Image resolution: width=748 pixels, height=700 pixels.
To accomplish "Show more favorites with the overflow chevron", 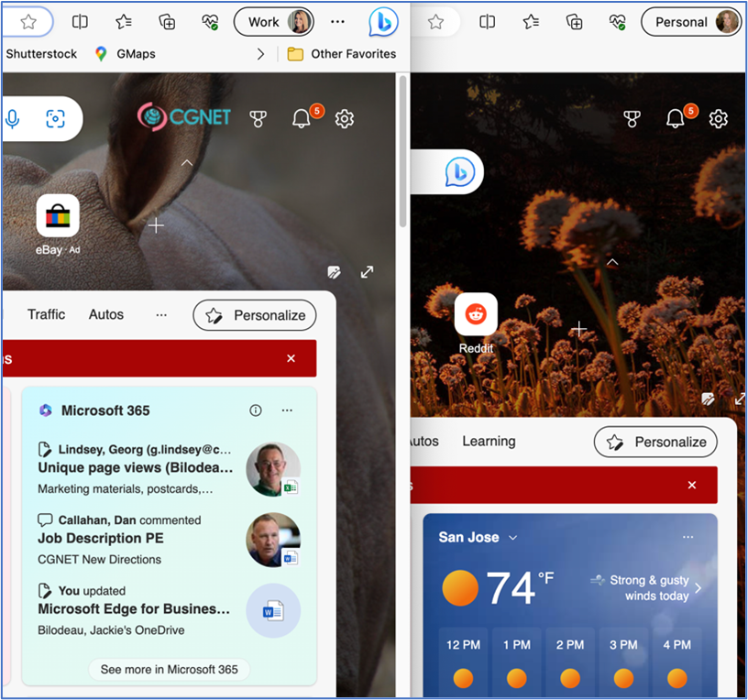I will pyautogui.click(x=260, y=54).
